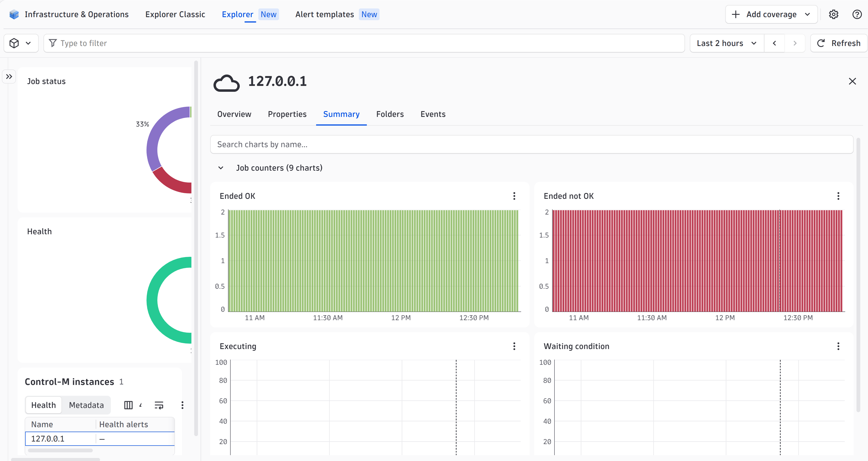868x461 pixels.
Task: Toggle line wrap icon in Control-M instances
Action: pos(159,405)
